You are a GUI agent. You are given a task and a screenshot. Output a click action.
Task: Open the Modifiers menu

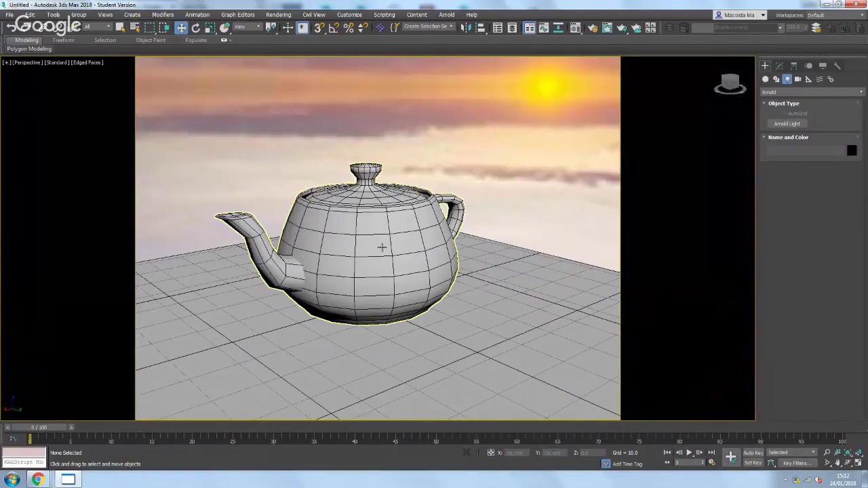[x=163, y=15]
